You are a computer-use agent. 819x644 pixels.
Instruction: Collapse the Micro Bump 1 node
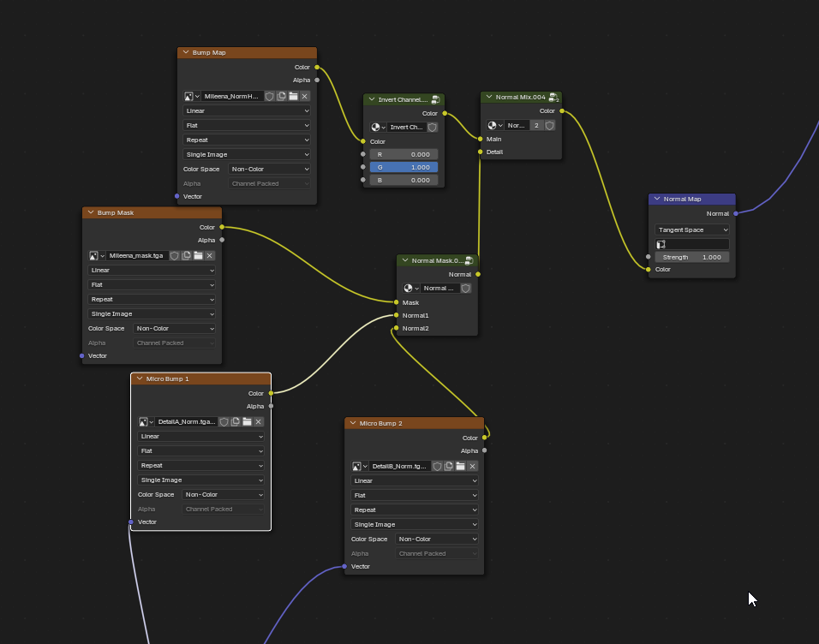140,379
